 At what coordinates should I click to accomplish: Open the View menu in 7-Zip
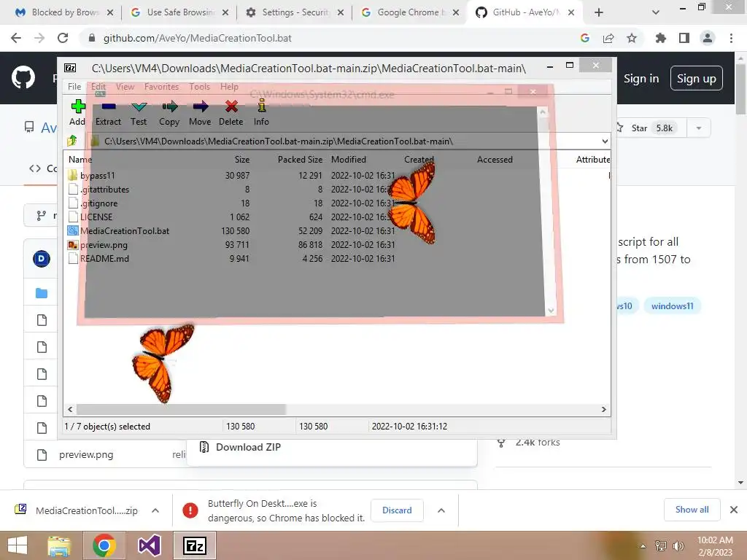(x=125, y=87)
